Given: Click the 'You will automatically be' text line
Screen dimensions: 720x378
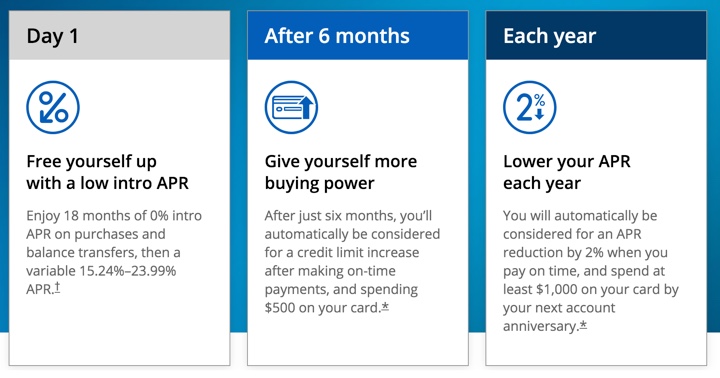Looking at the screenshot, I should 580,216.
